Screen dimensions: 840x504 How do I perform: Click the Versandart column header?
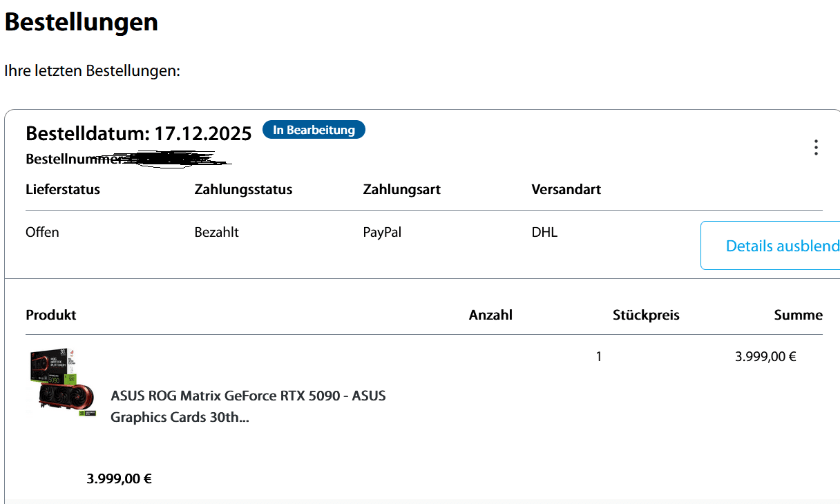click(x=566, y=189)
